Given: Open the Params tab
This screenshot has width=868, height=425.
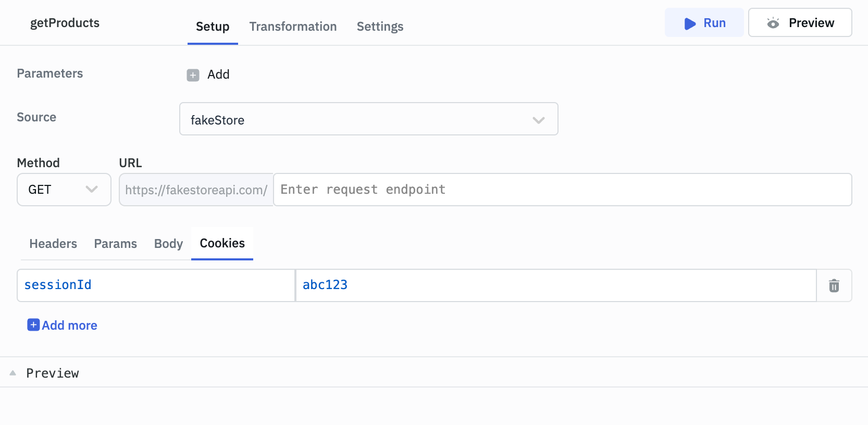Looking at the screenshot, I should pyautogui.click(x=115, y=244).
